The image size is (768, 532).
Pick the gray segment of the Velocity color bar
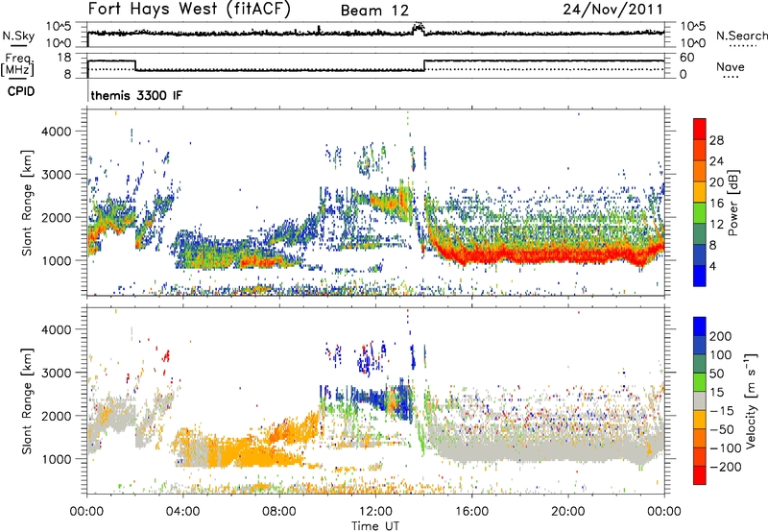(x=700, y=401)
